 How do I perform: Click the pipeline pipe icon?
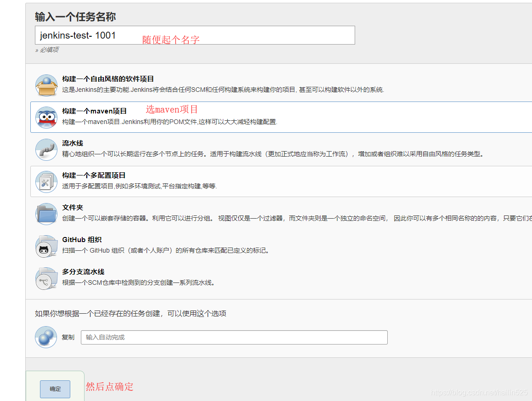(x=46, y=150)
